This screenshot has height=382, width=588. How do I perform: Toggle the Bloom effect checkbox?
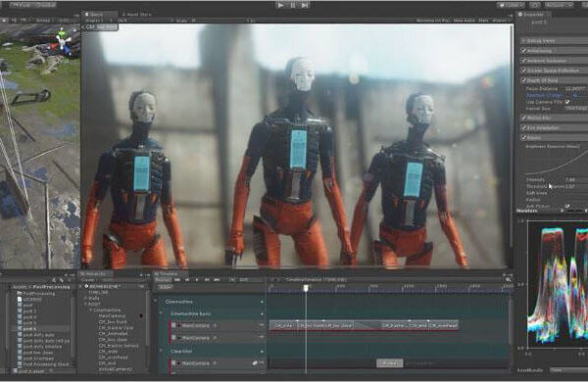click(x=524, y=137)
